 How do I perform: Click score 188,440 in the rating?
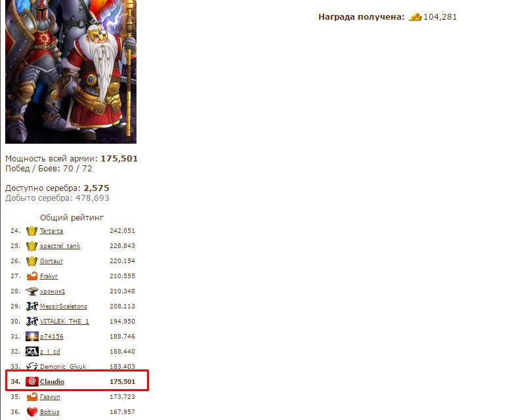122,352
